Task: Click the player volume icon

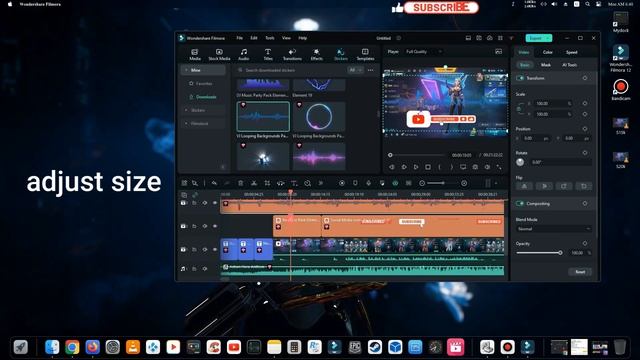Action: 487,167
